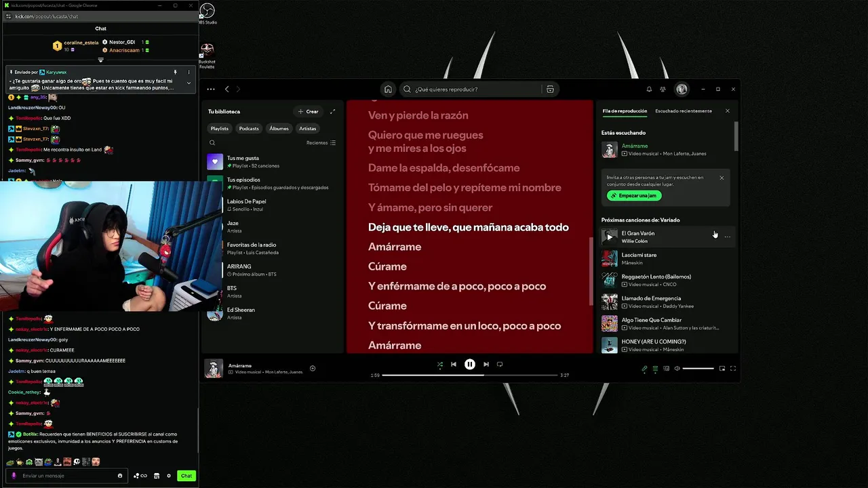Click the 'Enviar un mensaje' chat input

[68, 476]
